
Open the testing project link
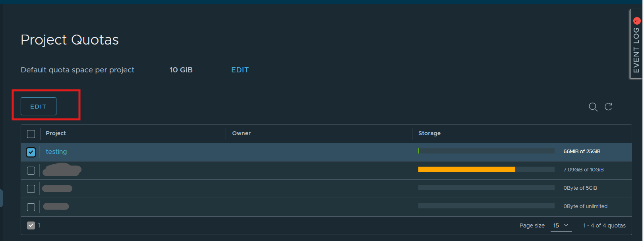tap(56, 152)
